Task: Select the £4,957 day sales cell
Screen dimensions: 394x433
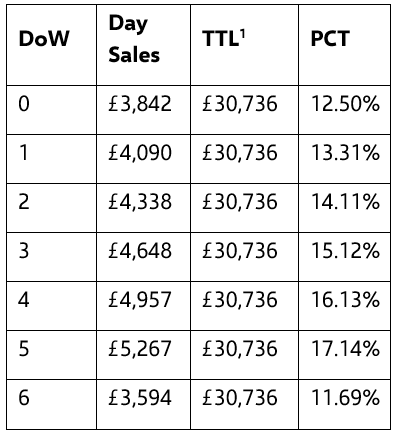Action: click(143, 306)
